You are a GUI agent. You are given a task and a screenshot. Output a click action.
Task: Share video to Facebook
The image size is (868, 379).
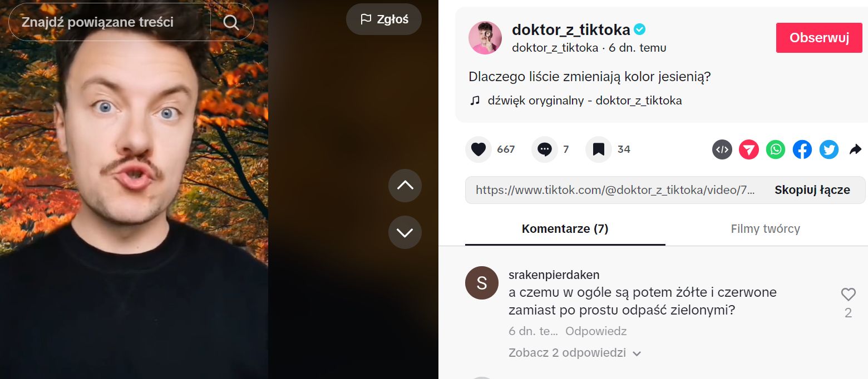(802, 149)
